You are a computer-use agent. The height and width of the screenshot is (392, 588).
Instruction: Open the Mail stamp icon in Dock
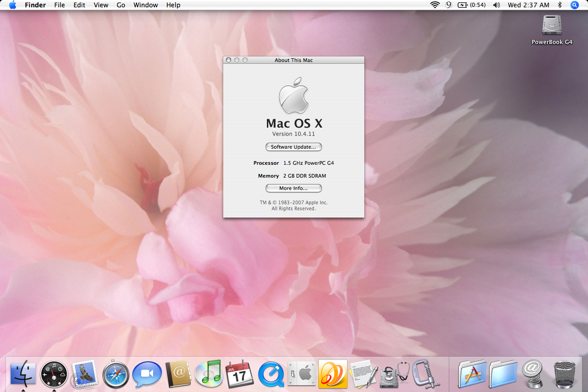tap(85, 375)
